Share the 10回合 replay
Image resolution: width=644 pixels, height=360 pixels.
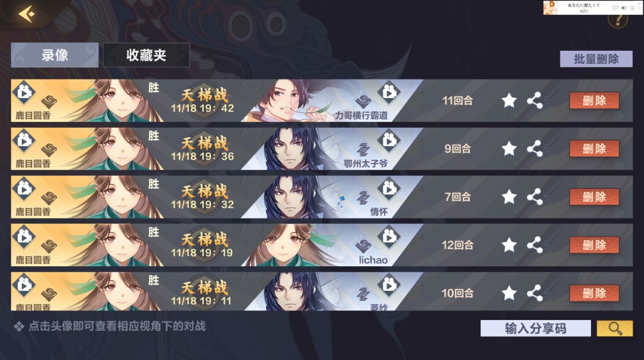[535, 293]
